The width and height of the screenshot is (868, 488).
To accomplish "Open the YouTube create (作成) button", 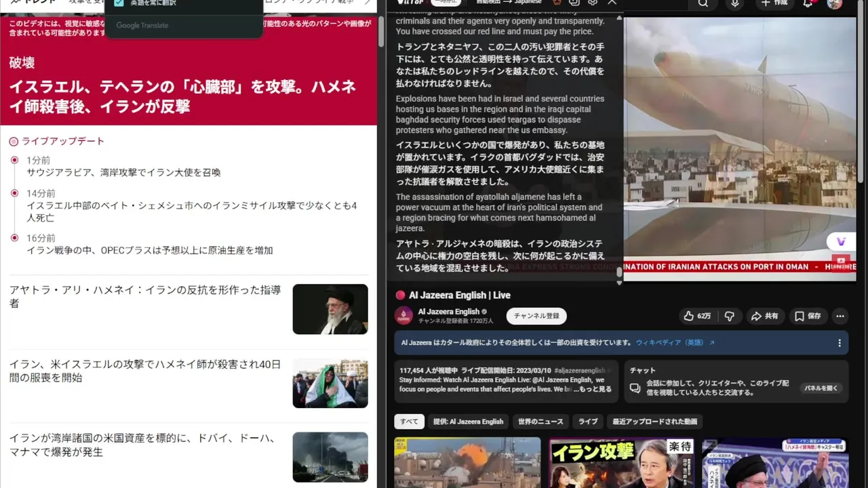I will 774,3.
